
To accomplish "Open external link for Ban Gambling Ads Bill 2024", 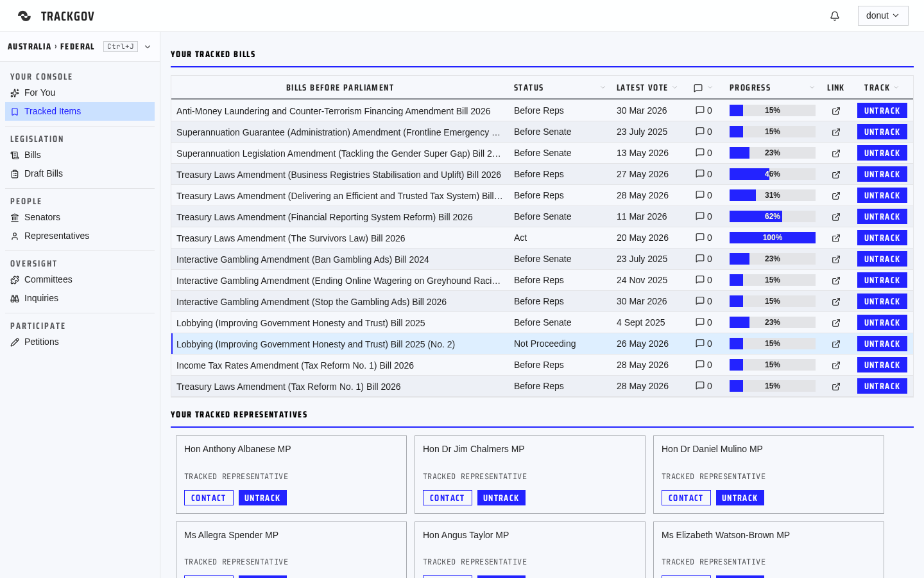I will click(x=836, y=259).
